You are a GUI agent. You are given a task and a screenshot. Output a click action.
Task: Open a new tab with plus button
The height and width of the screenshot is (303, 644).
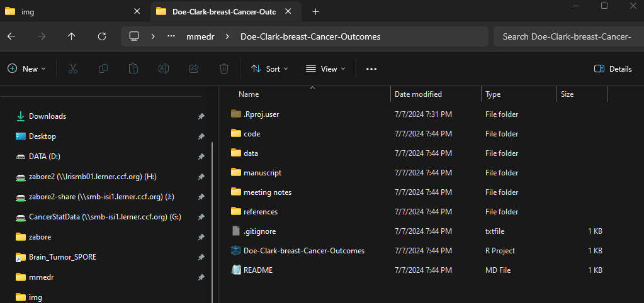pyautogui.click(x=315, y=12)
